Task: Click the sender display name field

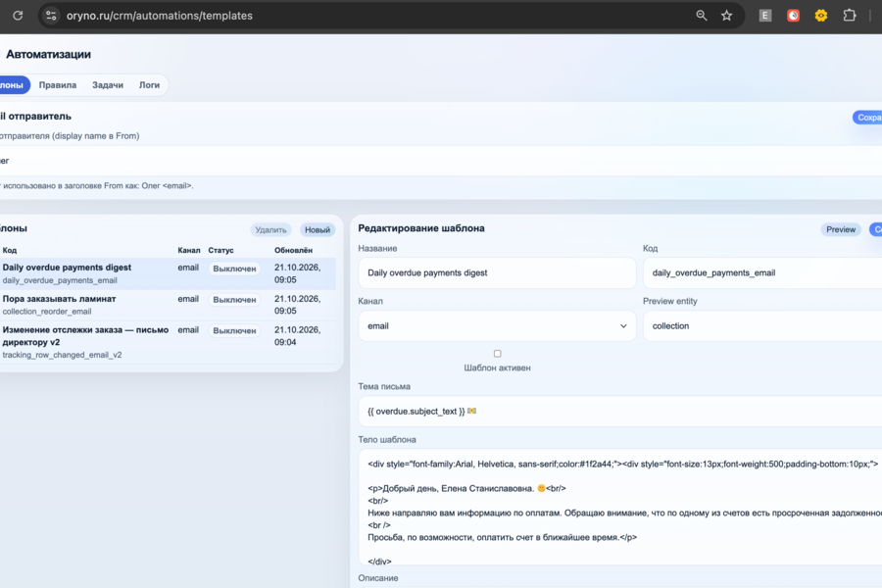Action: point(441,161)
